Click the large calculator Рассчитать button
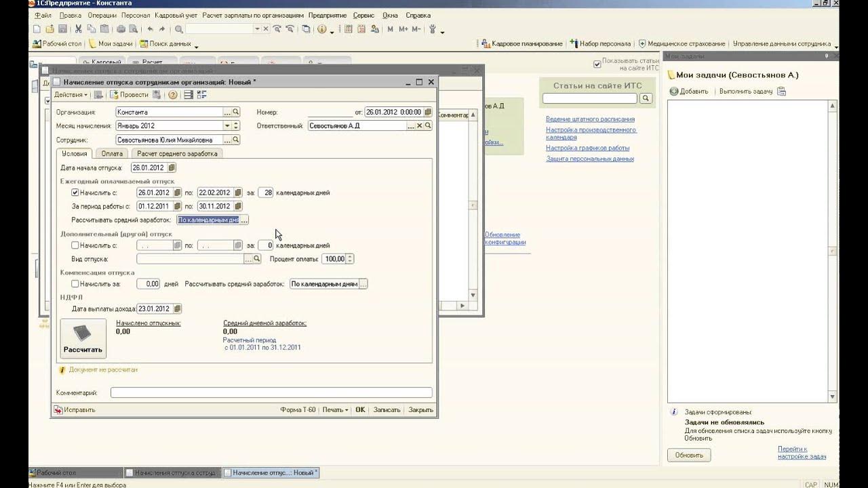 click(83, 338)
